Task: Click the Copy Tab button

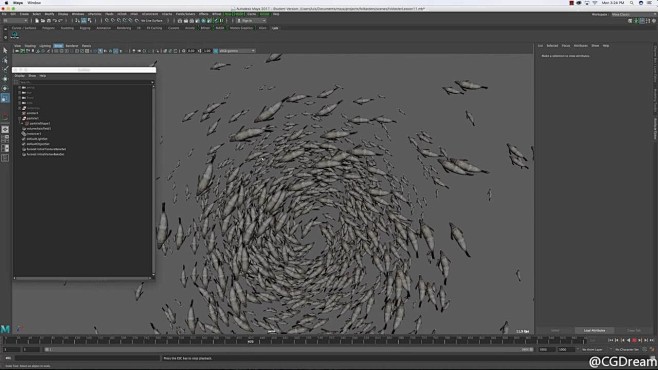Action: (634, 331)
